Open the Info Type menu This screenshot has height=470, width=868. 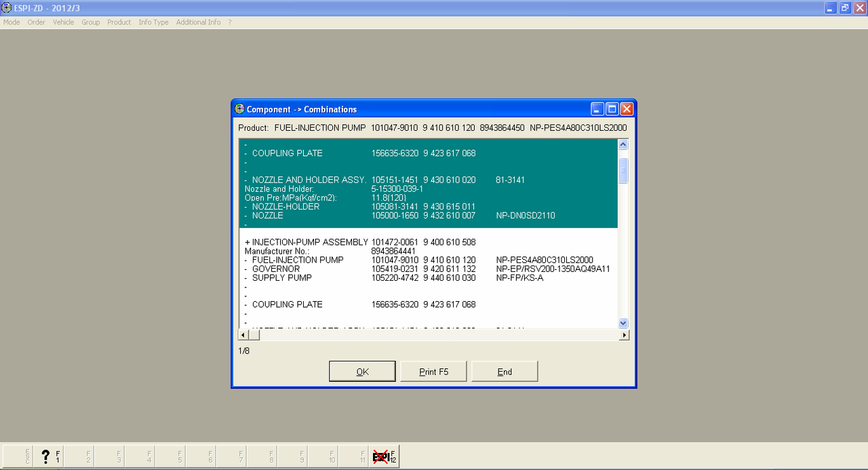(154, 22)
